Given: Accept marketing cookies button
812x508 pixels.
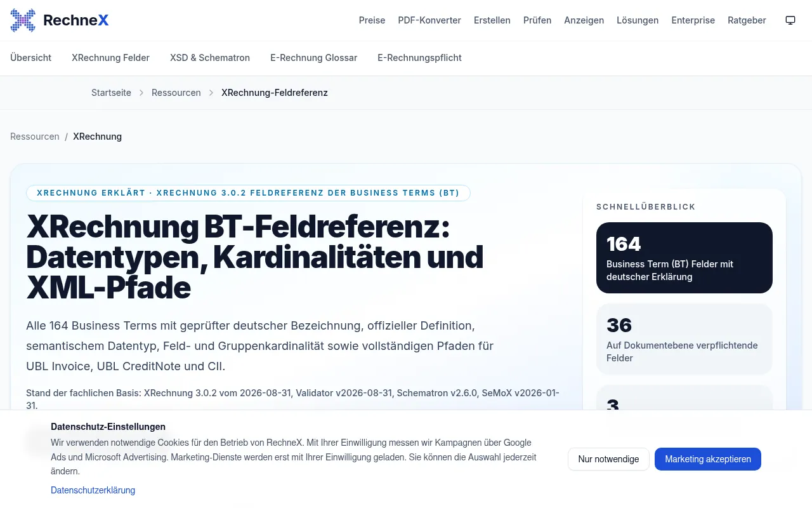Looking at the screenshot, I should pyautogui.click(x=708, y=459).
